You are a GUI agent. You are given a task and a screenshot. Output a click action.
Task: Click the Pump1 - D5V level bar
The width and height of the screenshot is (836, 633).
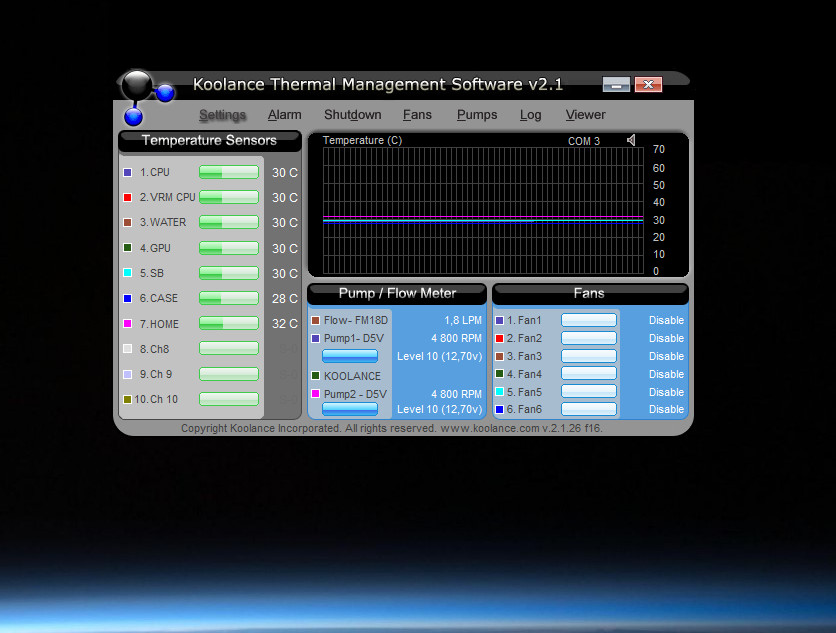350,355
